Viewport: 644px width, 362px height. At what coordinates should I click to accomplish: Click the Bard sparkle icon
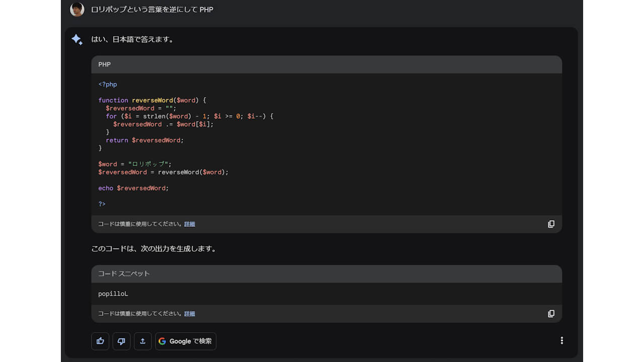point(77,40)
